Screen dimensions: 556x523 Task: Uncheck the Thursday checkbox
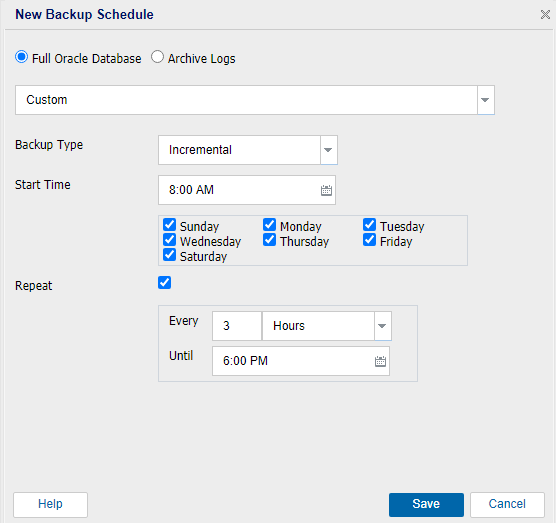269,240
